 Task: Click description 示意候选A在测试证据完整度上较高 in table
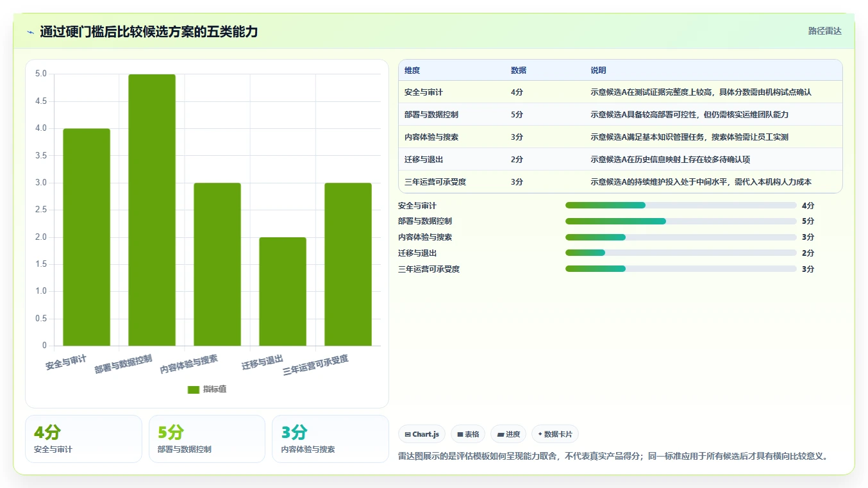[x=701, y=92]
